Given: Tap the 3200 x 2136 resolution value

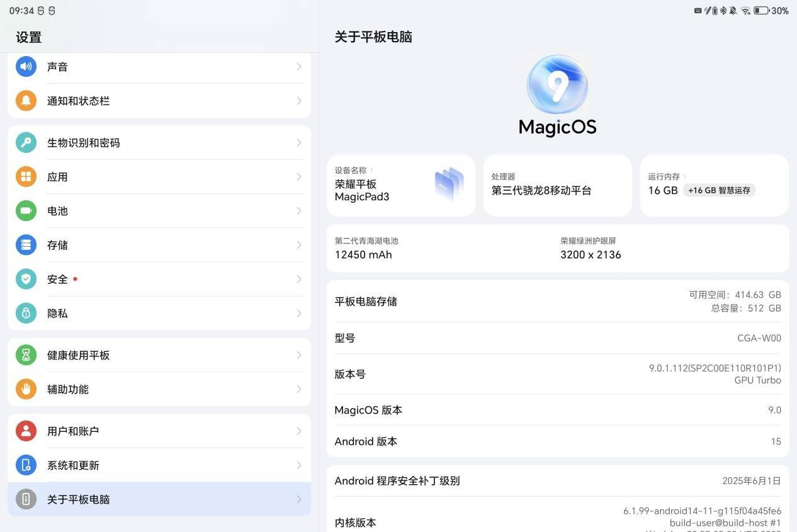Looking at the screenshot, I should tap(591, 254).
